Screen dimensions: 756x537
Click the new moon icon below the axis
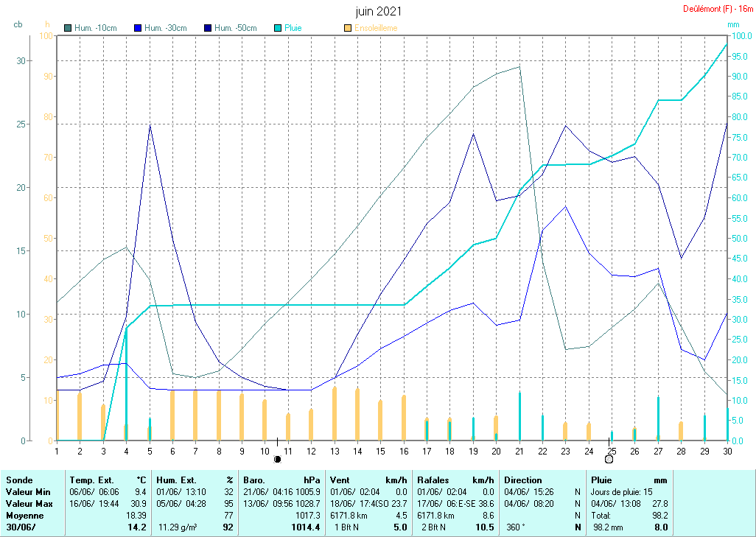click(277, 459)
